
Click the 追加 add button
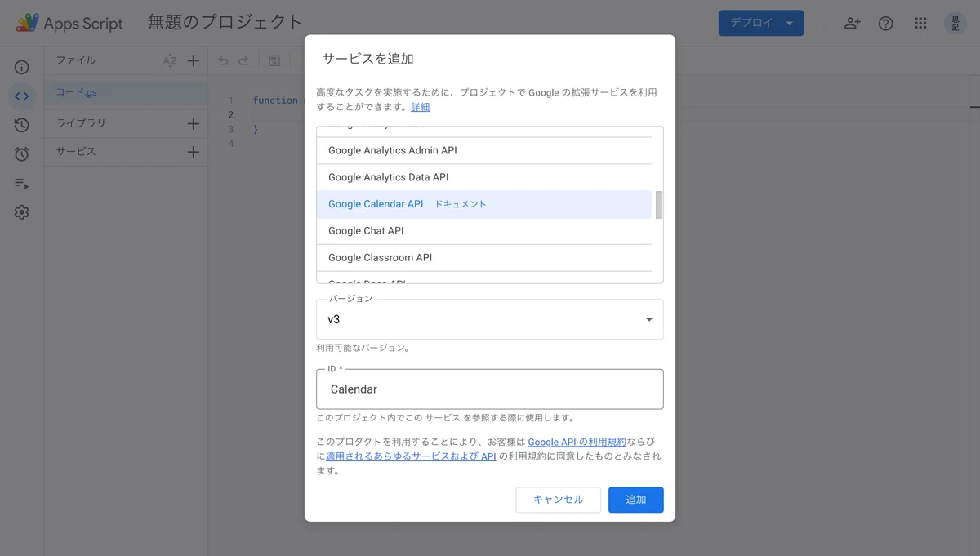coord(636,500)
